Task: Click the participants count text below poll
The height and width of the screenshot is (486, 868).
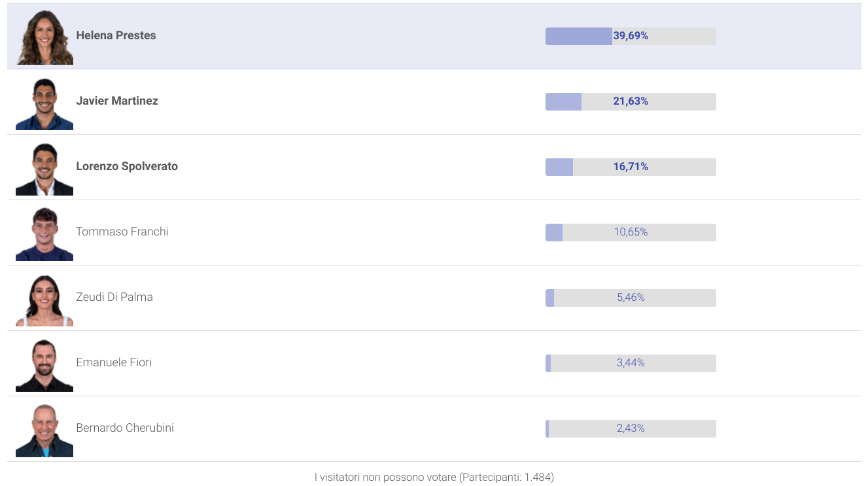Action: [x=434, y=477]
